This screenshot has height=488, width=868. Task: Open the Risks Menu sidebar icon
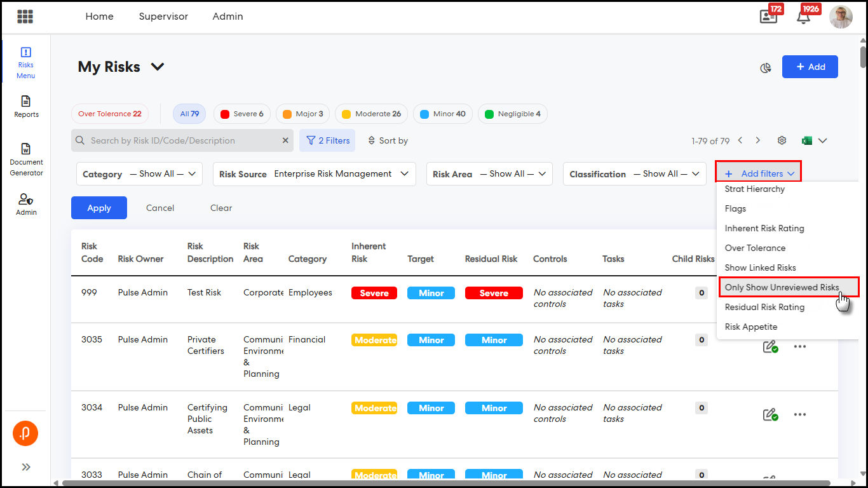pos(26,62)
